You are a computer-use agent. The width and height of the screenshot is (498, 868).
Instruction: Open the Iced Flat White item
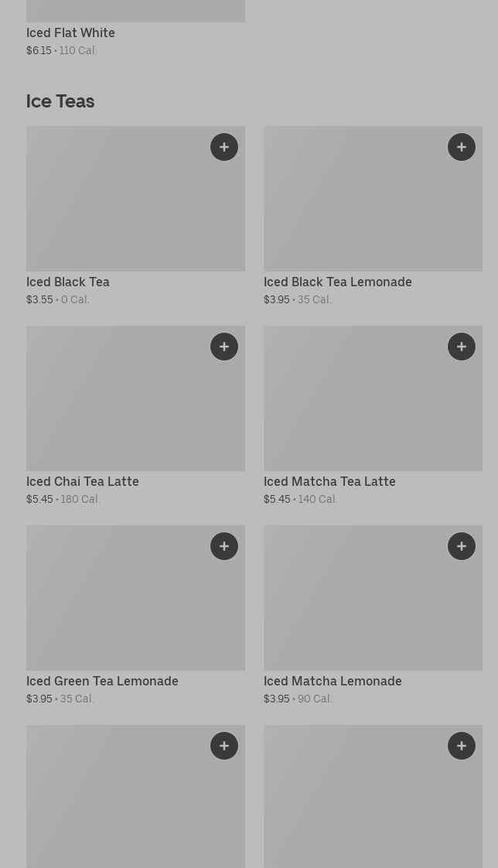[71, 32]
